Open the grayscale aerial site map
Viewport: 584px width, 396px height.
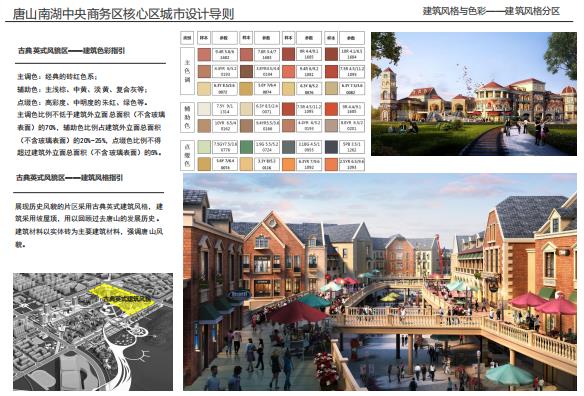(x=93, y=332)
